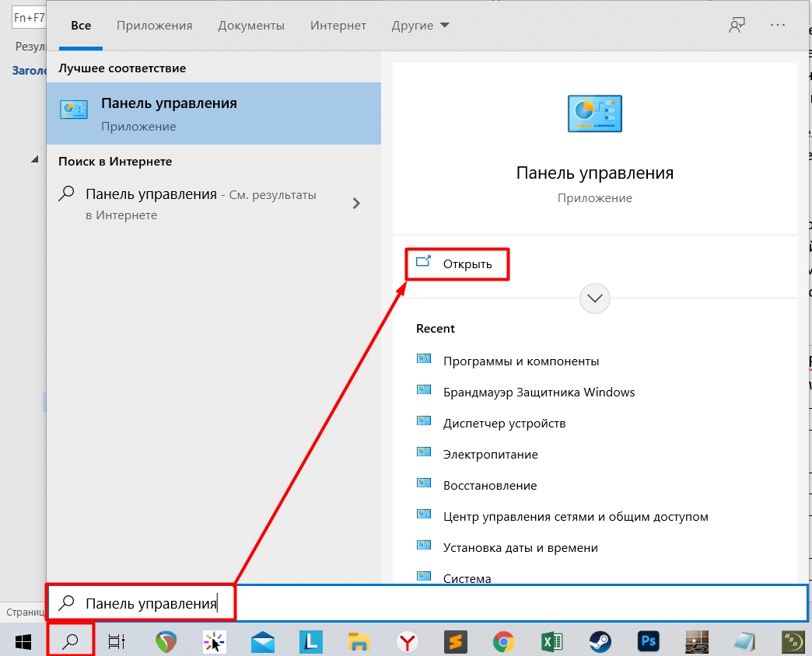Viewport: 812px width, 656px height.
Task: Click the taskbar search magnifier icon
Action: (70, 641)
